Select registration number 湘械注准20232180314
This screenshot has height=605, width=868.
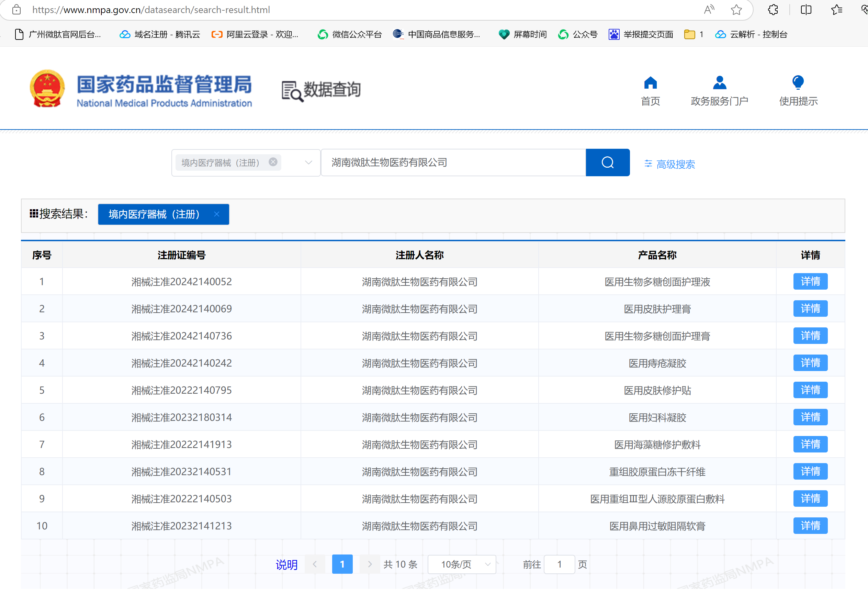pos(181,417)
